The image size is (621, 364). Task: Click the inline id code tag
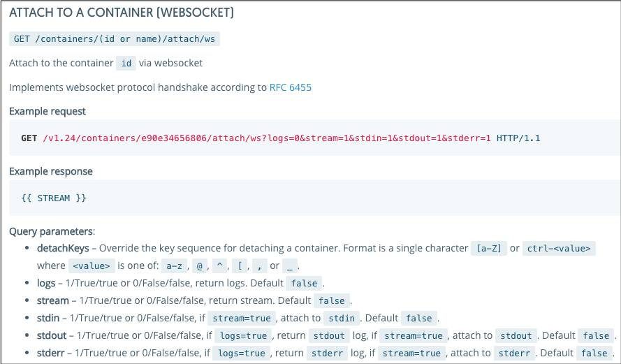pos(126,63)
